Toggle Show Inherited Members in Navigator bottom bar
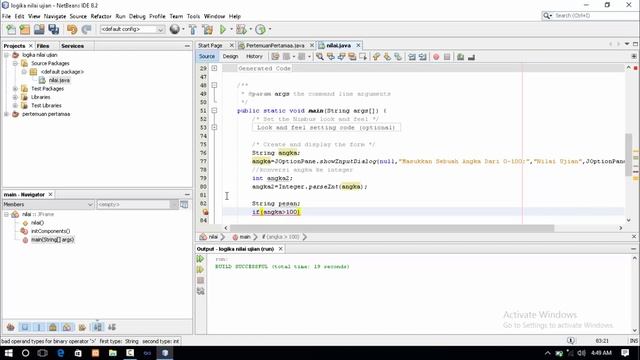This screenshot has width=640, height=360. coord(11,327)
